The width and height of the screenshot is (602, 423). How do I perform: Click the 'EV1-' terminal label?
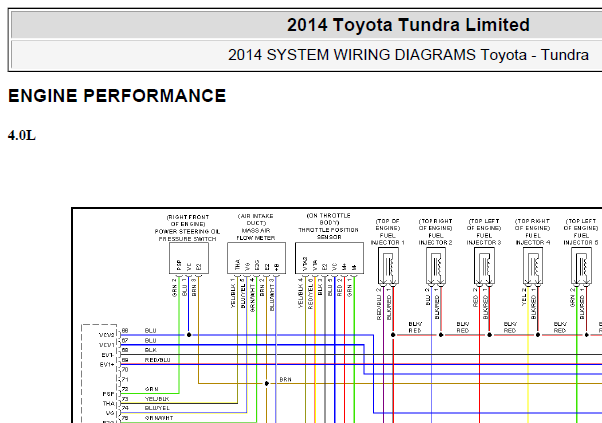(x=107, y=355)
